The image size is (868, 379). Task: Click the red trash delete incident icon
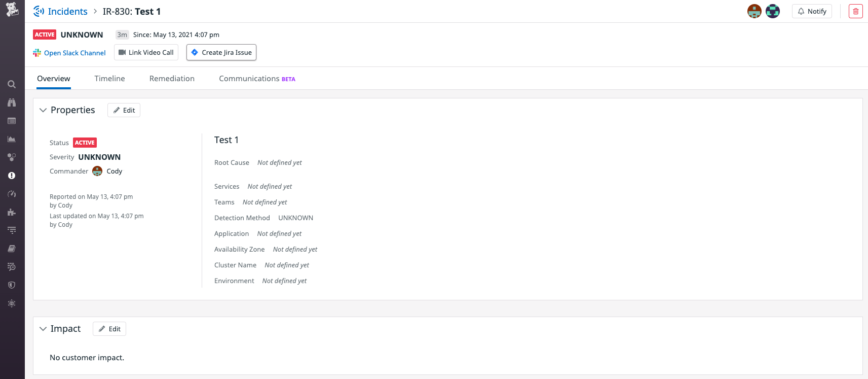pos(855,11)
